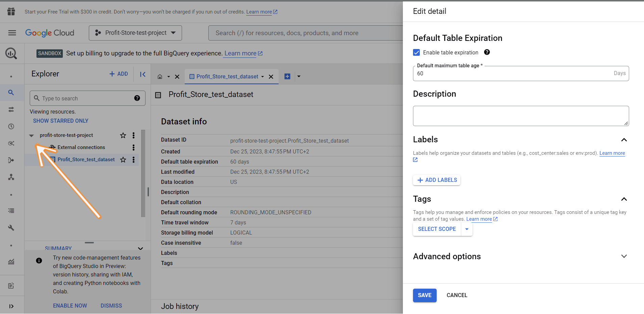Click the home tab icon
644x314 pixels.
coord(160,76)
